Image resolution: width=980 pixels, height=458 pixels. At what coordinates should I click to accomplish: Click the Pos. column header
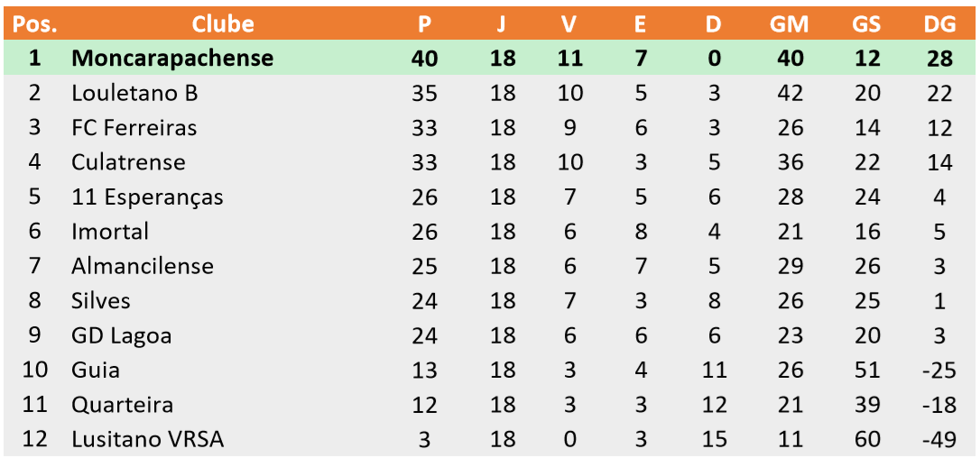tap(35, 24)
